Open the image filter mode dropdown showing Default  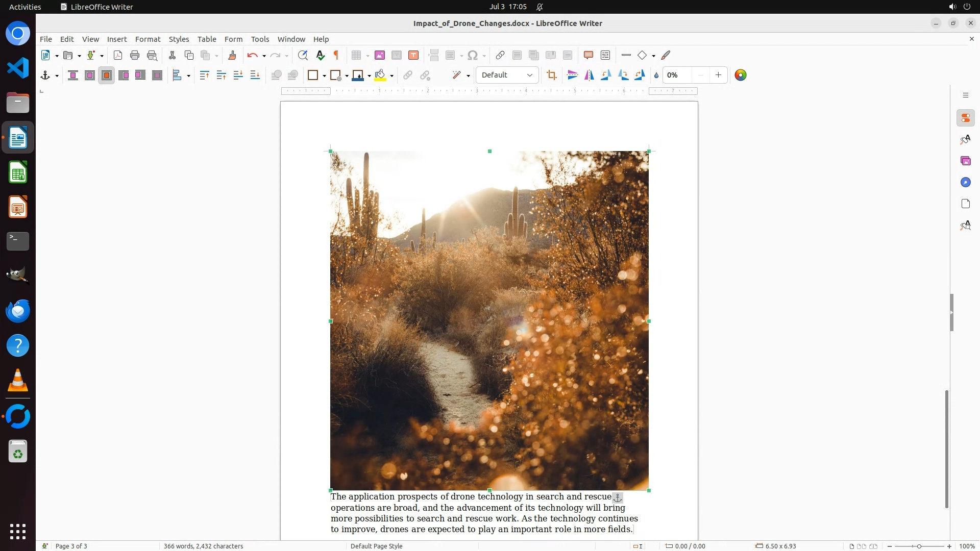coord(507,75)
